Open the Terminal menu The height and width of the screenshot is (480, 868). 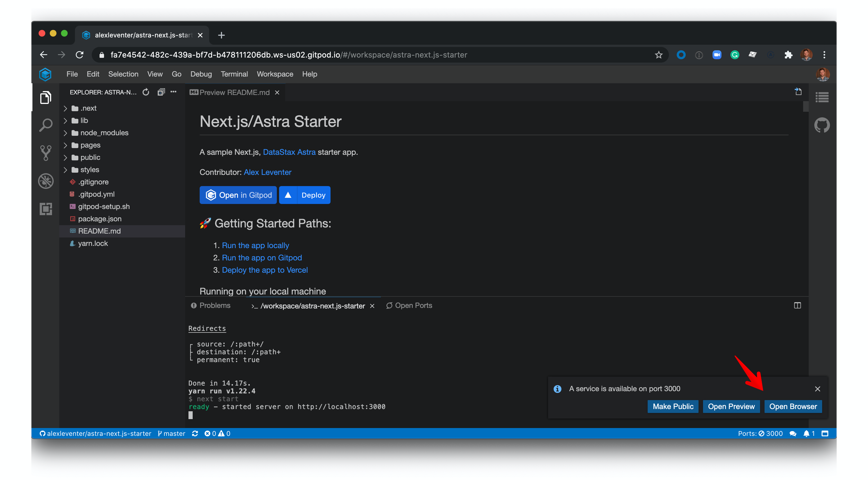pos(234,74)
